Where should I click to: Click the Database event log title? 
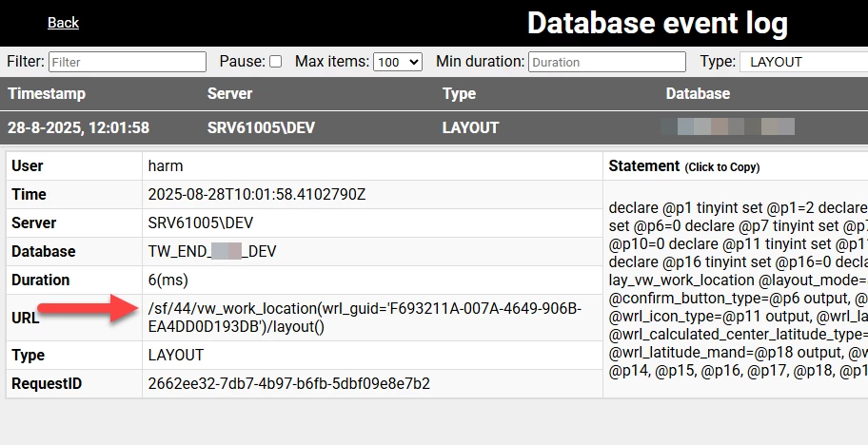(657, 23)
